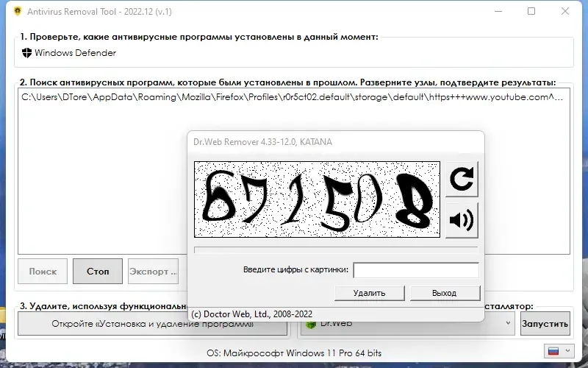Open the language selector dropdown arrow
Image resolution: width=588 pixels, height=368 pixels.
point(567,351)
